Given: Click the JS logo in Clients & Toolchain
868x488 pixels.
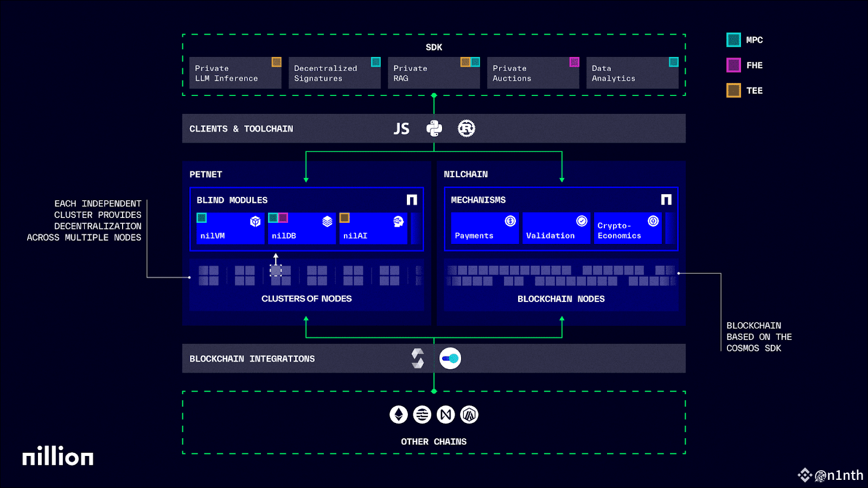Looking at the screenshot, I should (x=401, y=129).
